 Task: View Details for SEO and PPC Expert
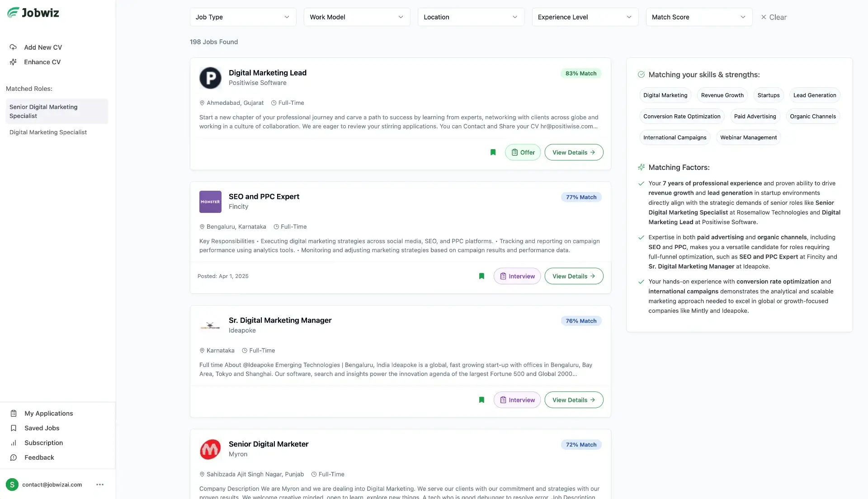(x=573, y=276)
